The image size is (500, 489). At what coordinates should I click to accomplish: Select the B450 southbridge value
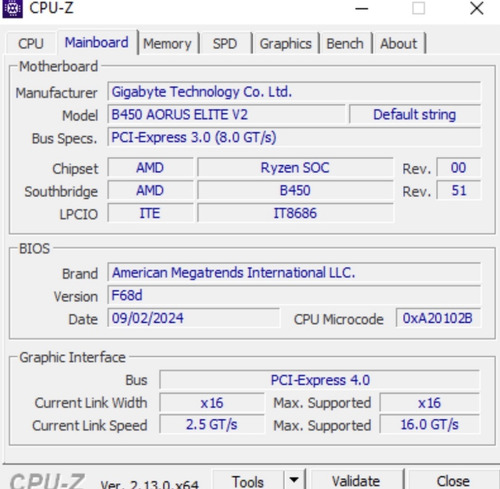(295, 190)
